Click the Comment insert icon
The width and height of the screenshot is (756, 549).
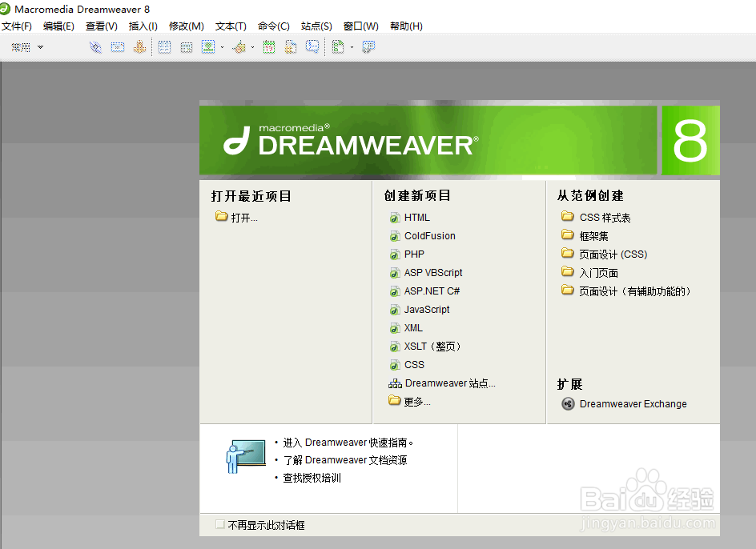312,46
